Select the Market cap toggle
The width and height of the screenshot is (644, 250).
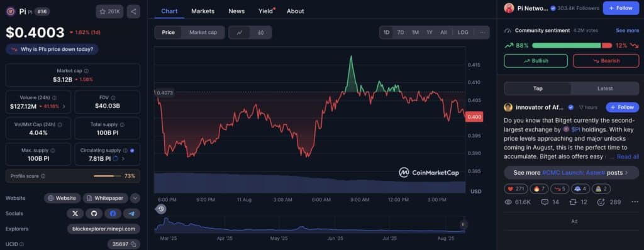[x=203, y=33]
